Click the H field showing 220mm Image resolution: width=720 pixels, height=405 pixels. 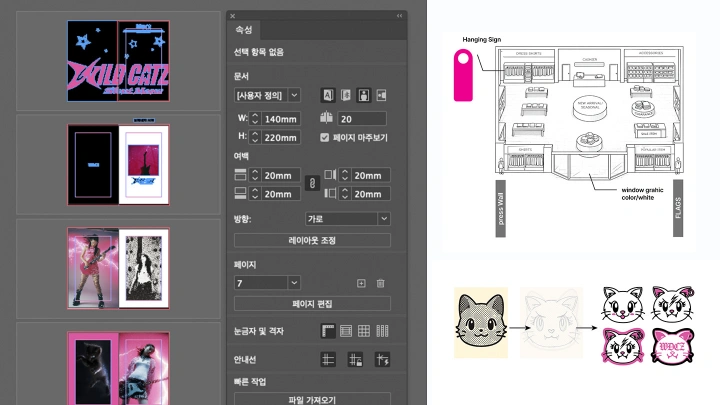281,137
